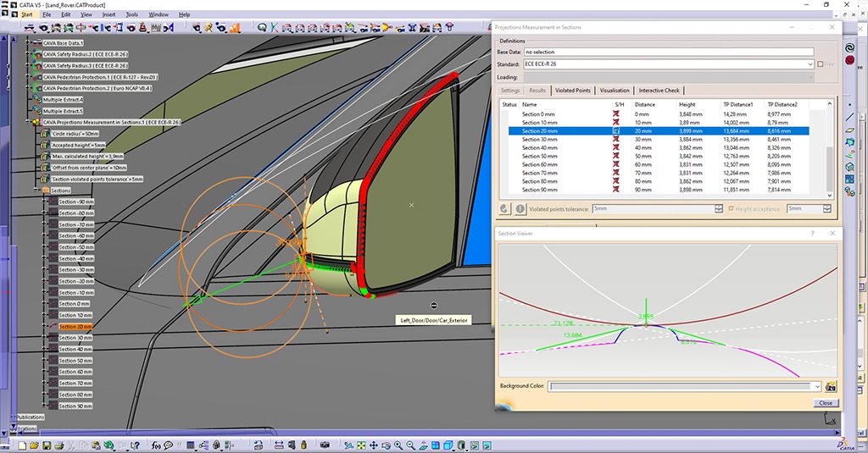Click the Capture camera icon

[x=325, y=445]
